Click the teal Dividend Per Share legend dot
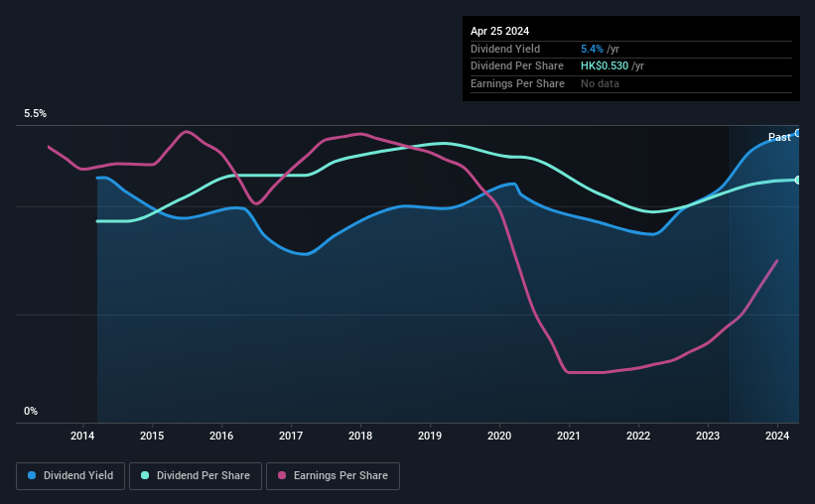The height and width of the screenshot is (504, 815). pos(145,476)
